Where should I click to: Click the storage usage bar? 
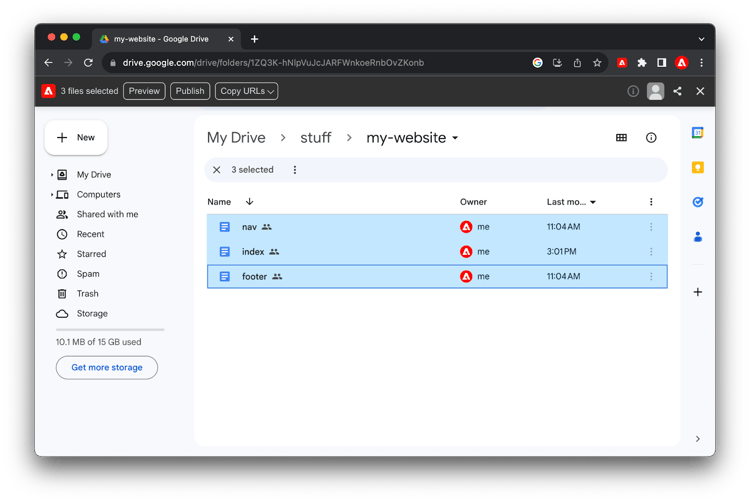[x=110, y=329]
